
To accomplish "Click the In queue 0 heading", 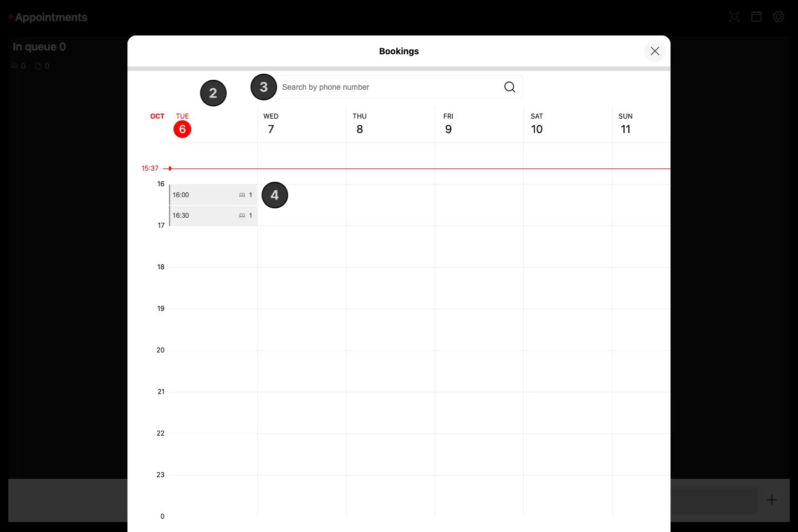I will pos(39,47).
